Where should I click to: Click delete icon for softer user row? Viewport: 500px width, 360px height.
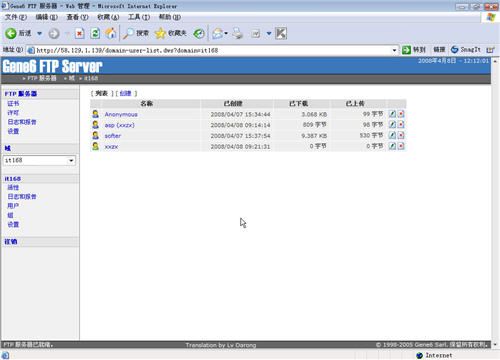pos(401,135)
